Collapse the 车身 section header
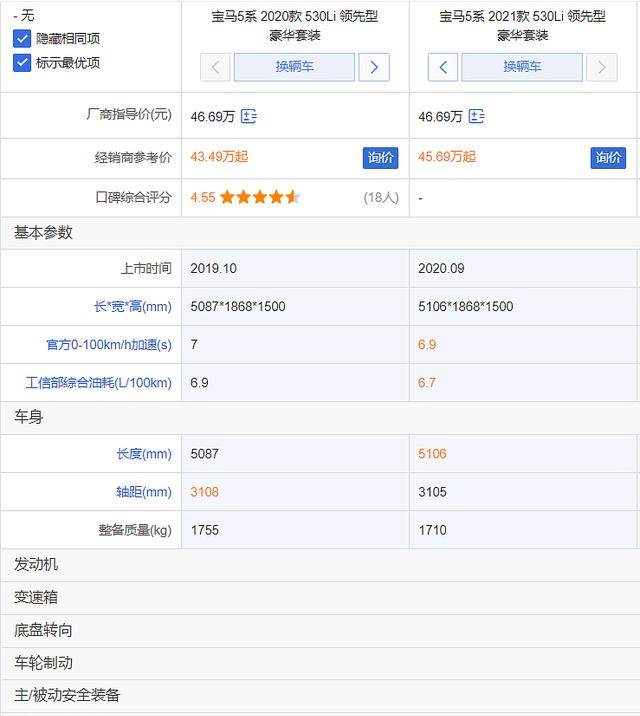 (320, 417)
